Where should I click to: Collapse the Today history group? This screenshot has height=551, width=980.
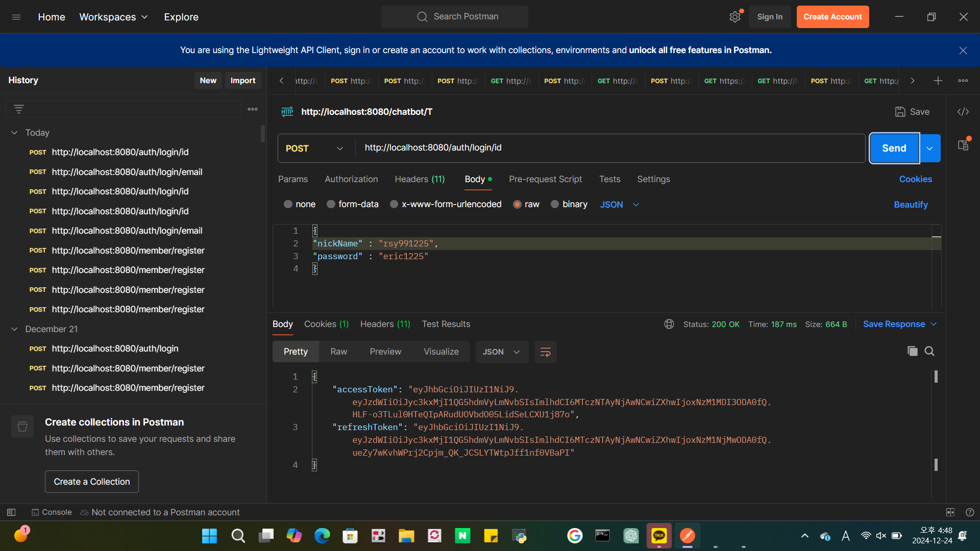(x=14, y=133)
